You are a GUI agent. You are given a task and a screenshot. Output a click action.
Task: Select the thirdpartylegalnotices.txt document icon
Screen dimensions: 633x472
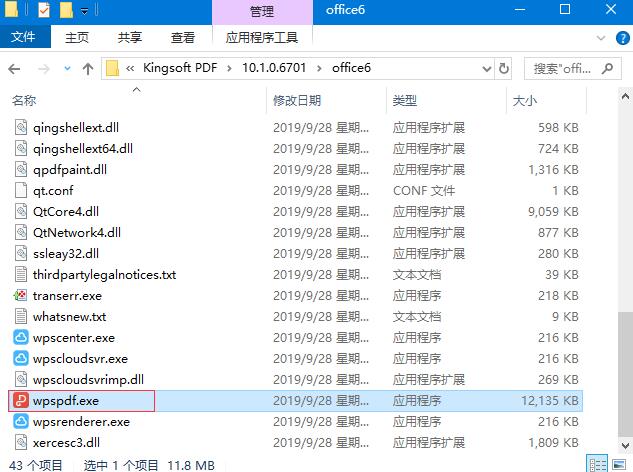(x=21, y=275)
